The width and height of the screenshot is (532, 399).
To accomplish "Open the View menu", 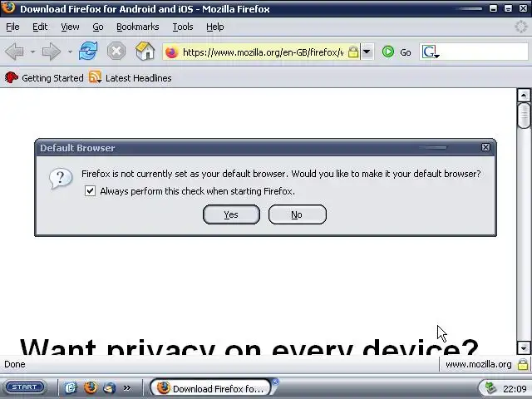I will click(70, 27).
